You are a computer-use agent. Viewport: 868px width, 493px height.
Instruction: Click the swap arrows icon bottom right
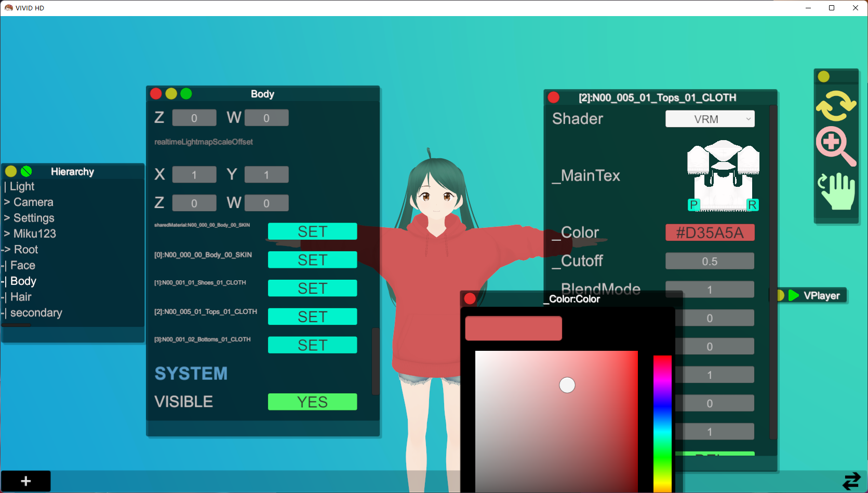pos(851,481)
